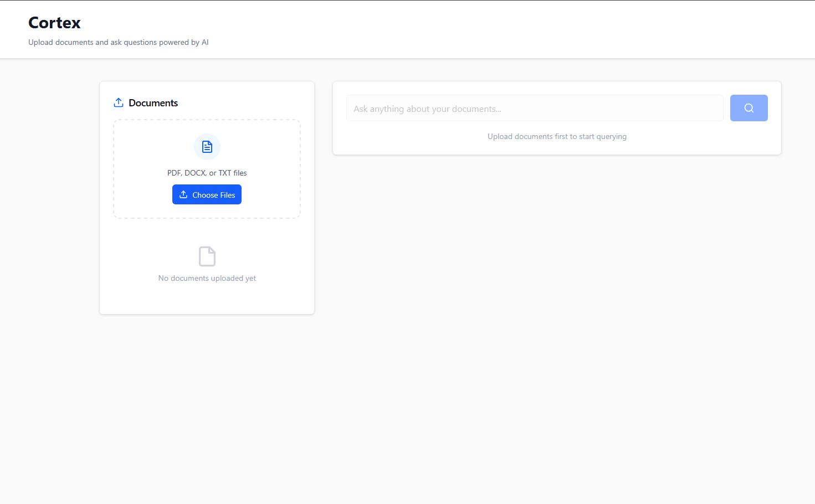
Task: Click the 'Upload documents and ask questions' subtitle
Action: (x=118, y=42)
